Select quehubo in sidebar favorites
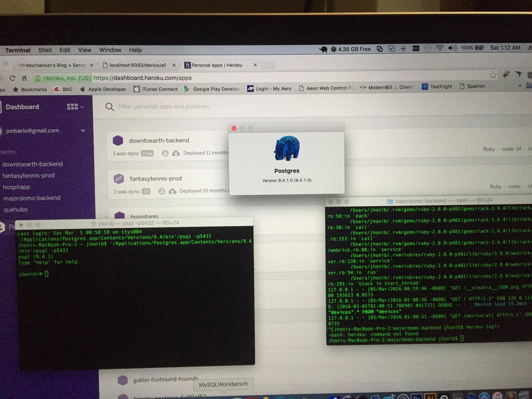 (x=15, y=210)
